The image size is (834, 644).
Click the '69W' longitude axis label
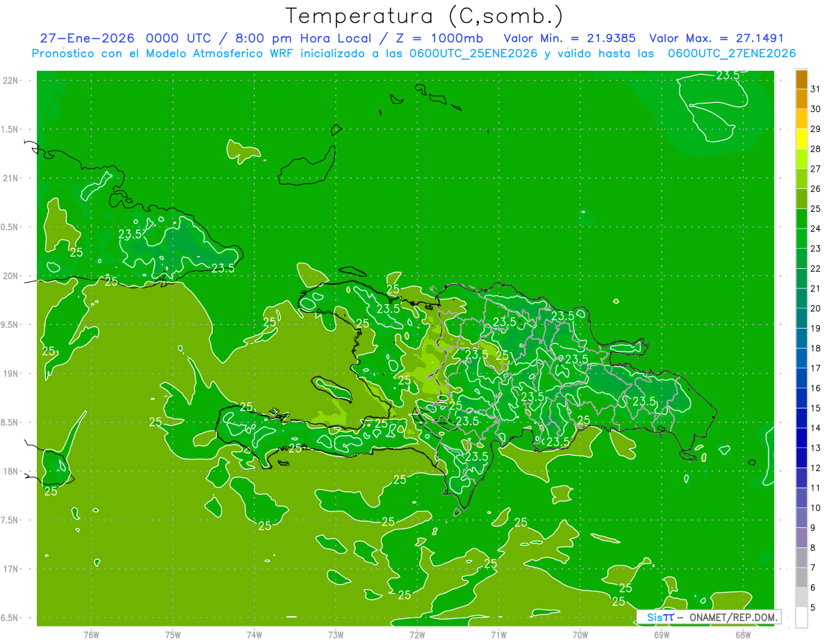tap(662, 634)
